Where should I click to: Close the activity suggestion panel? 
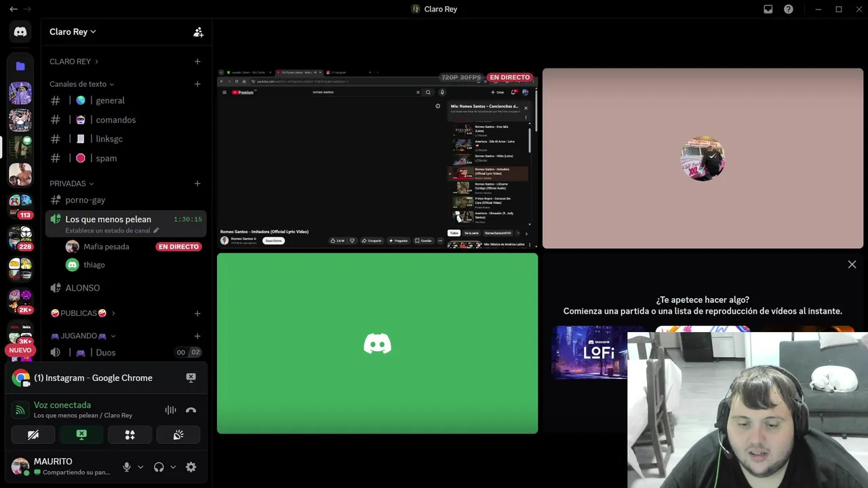click(x=852, y=264)
